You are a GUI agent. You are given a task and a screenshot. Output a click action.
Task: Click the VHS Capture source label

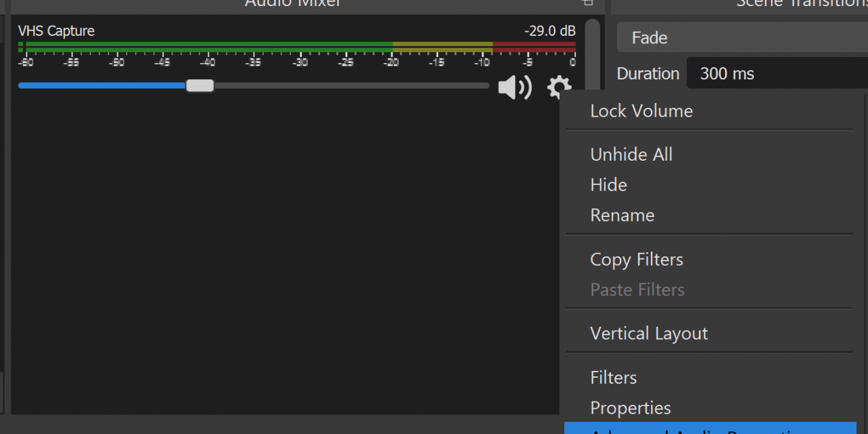(x=56, y=31)
